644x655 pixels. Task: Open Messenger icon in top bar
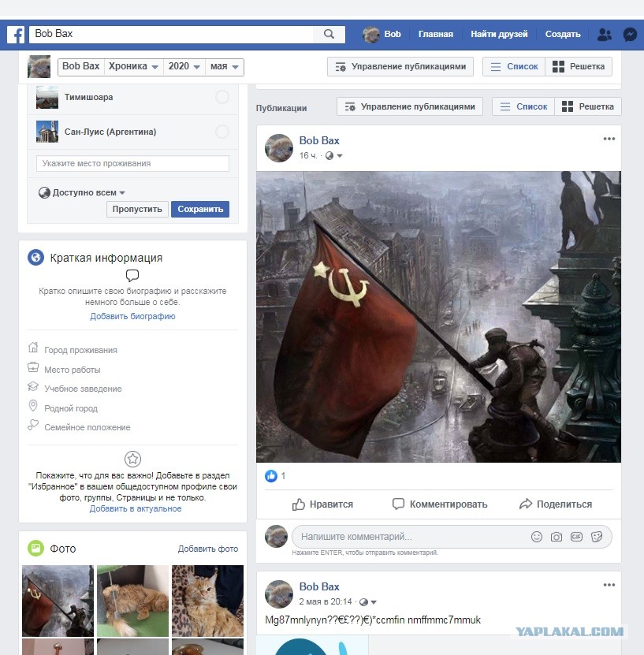tap(630, 34)
